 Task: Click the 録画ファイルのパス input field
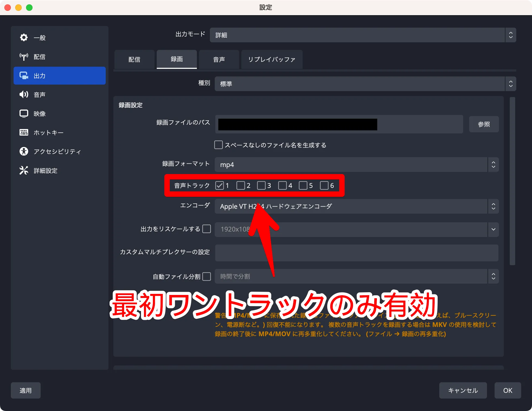(339, 124)
